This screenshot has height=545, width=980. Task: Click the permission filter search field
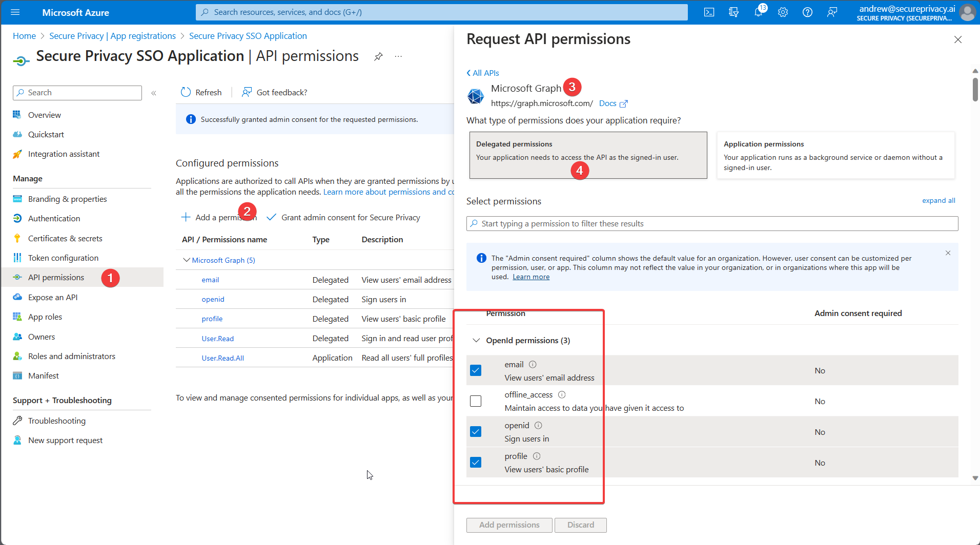click(x=712, y=224)
